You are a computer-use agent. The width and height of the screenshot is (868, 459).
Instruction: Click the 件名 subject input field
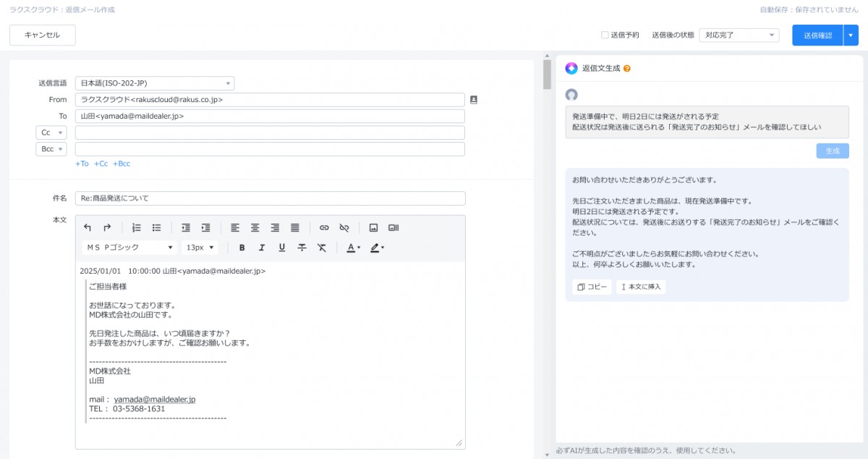click(270, 198)
